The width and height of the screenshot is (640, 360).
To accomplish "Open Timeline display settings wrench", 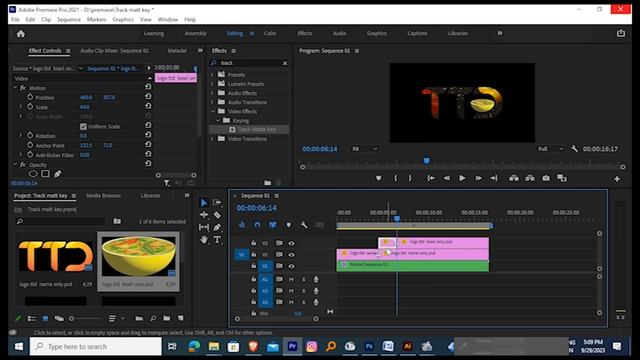I will click(304, 225).
